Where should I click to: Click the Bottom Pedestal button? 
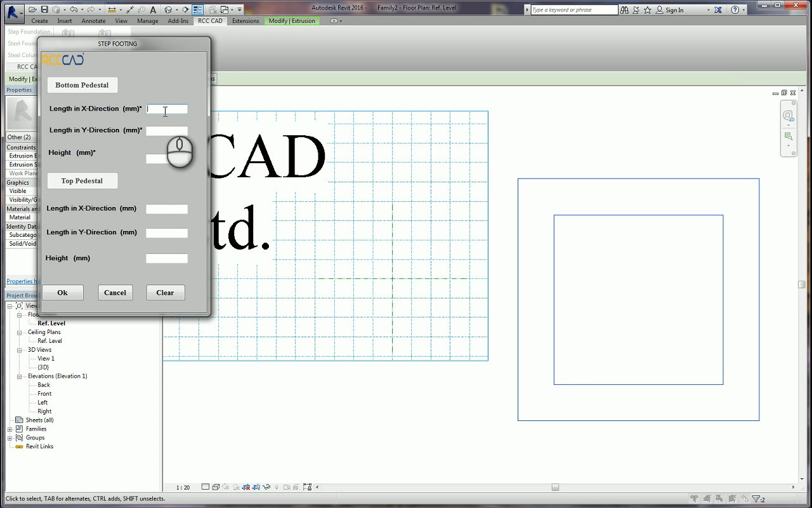pos(82,85)
